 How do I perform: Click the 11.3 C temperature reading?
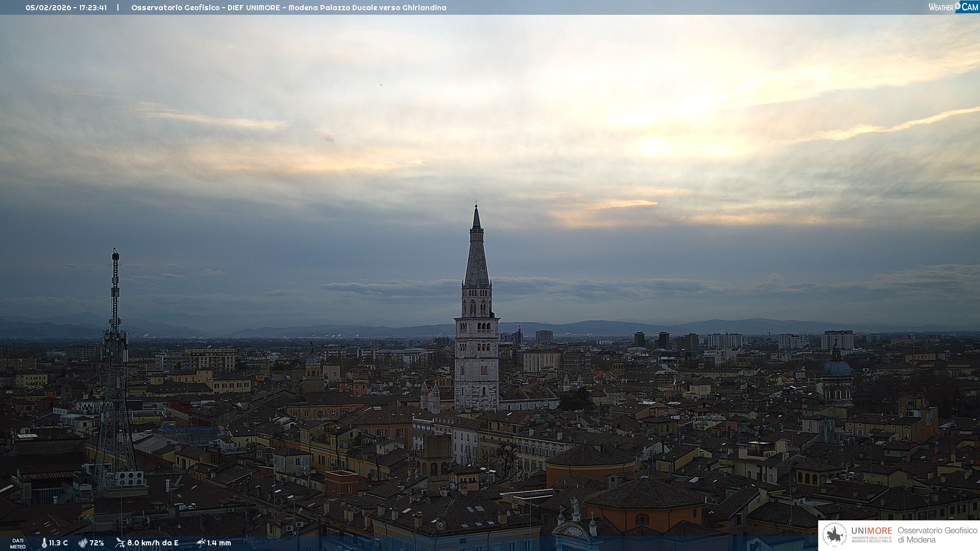tap(58, 543)
